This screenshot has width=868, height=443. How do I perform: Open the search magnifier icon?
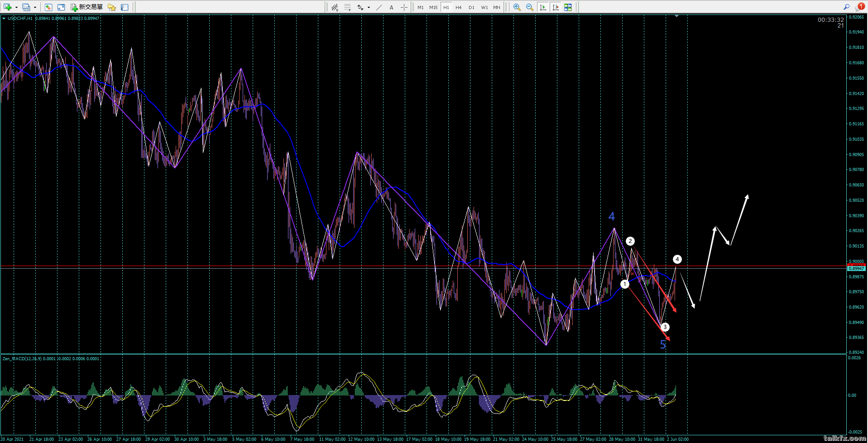point(846,7)
